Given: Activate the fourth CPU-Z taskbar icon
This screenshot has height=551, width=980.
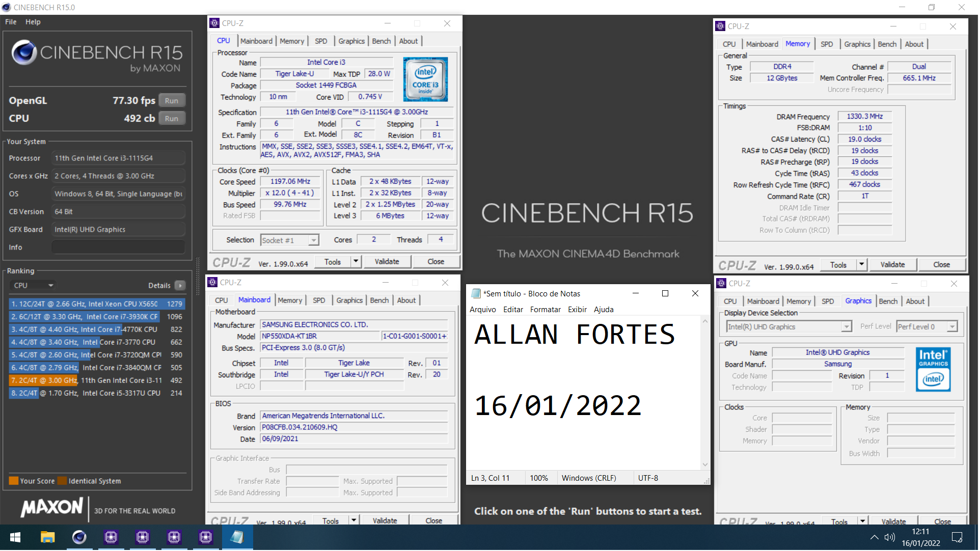Looking at the screenshot, I should tap(205, 538).
